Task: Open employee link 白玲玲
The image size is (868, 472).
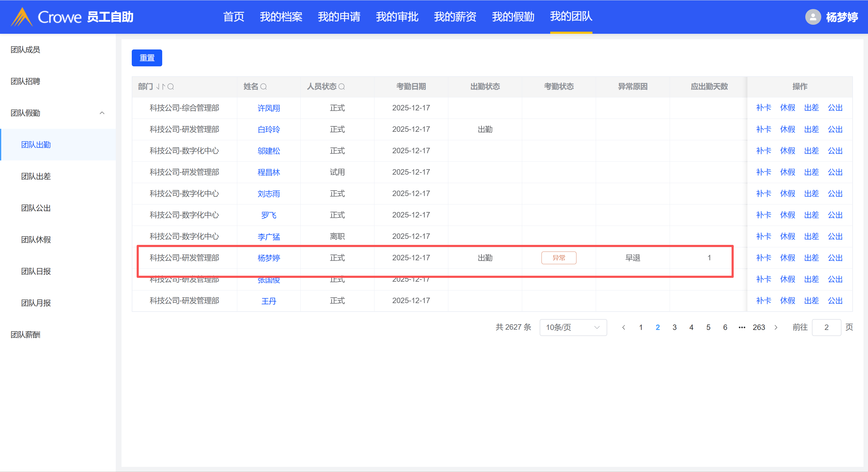Action: (269, 129)
